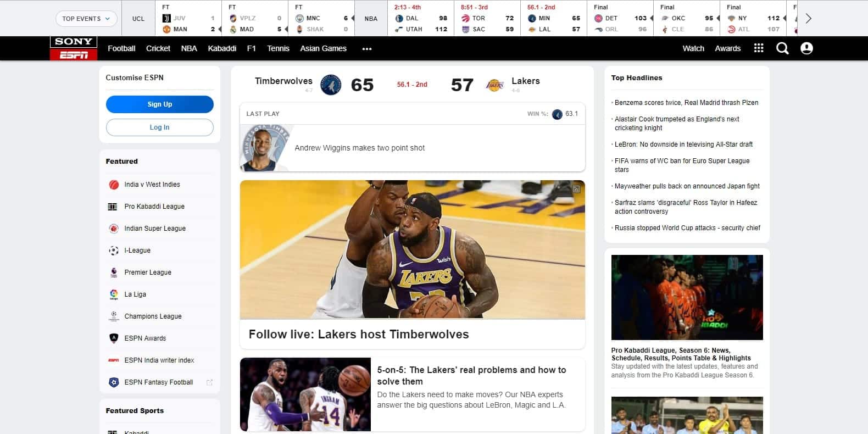
Task: Click the Sign Up button
Action: (x=160, y=104)
